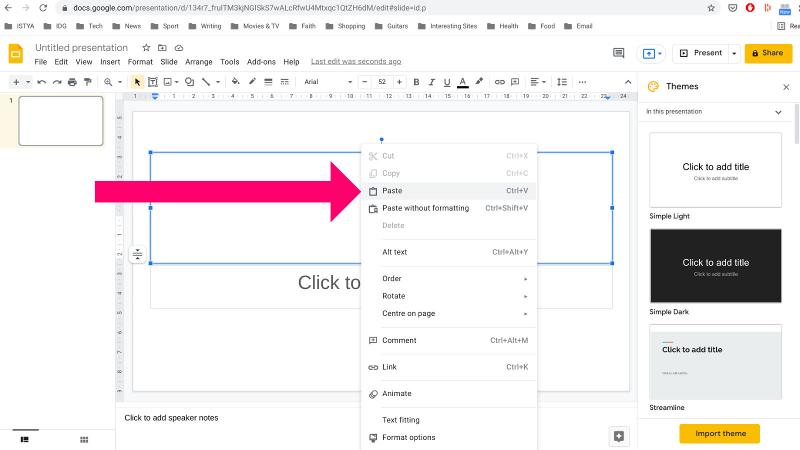800x450 pixels.
Task: Select slide 1 thumbnail in filmstrip
Action: [x=61, y=121]
